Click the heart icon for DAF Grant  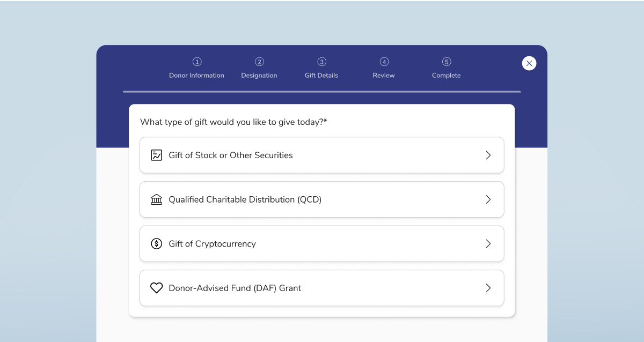coord(156,288)
